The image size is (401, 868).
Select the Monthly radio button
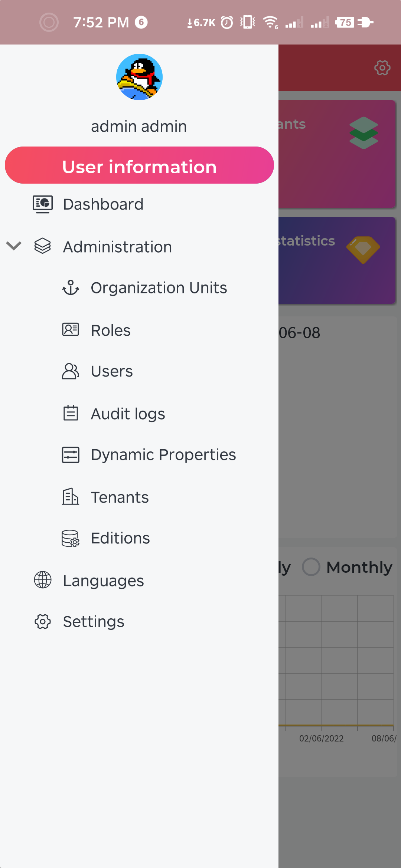point(311,567)
